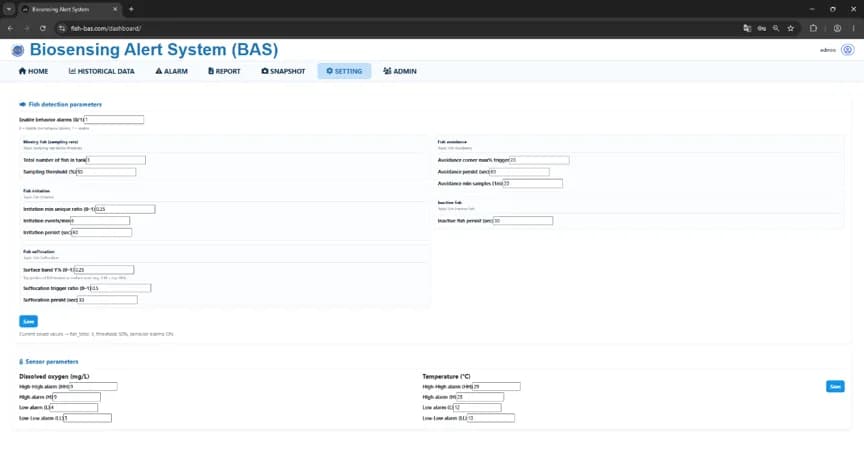This screenshot has width=864, height=464.
Task: Open the HOME tab
Action: click(x=34, y=71)
